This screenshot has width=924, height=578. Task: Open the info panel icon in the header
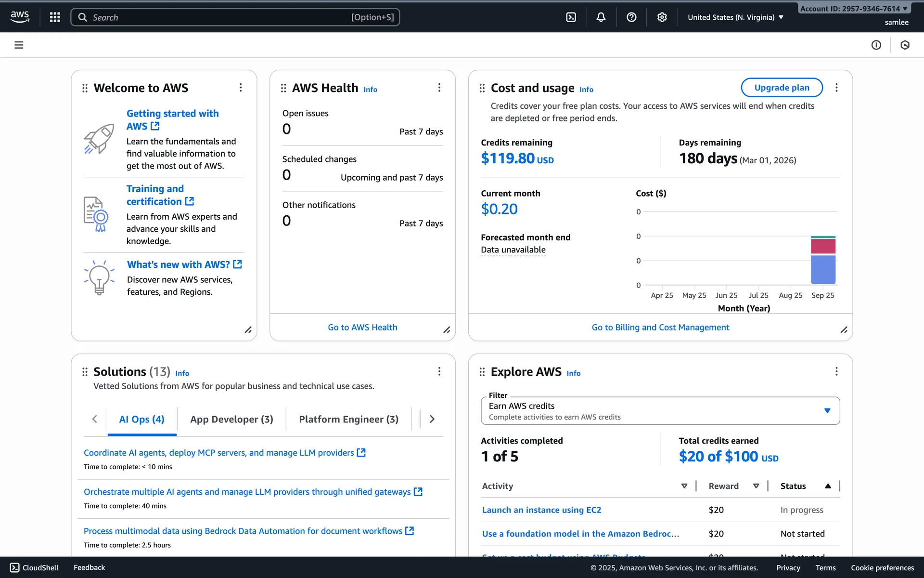pyautogui.click(x=876, y=45)
